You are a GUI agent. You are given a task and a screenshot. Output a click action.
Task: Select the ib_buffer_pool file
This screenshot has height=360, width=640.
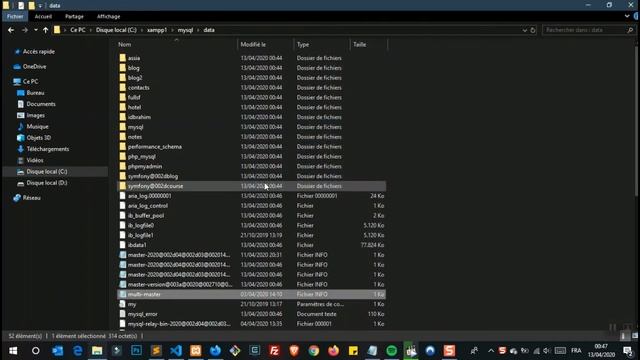click(146, 216)
